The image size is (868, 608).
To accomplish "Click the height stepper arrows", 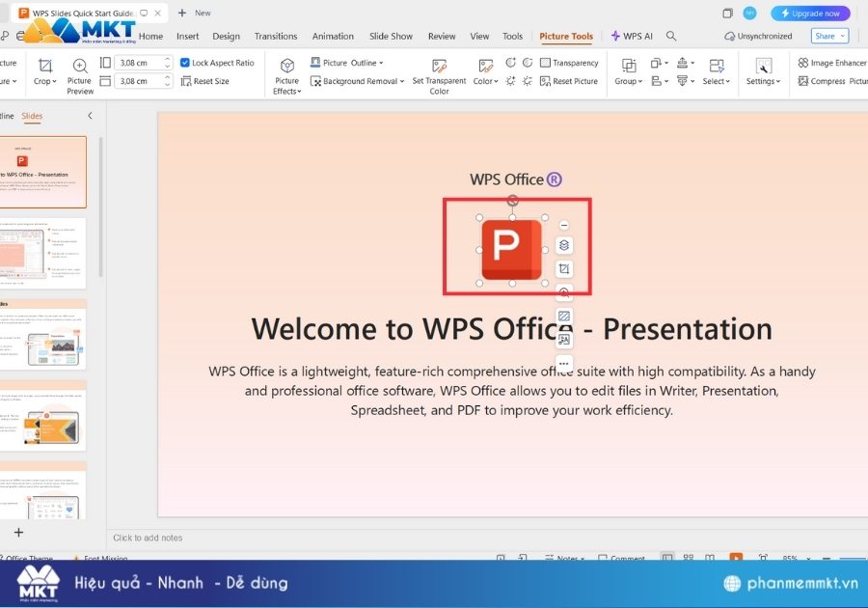I will click(168, 63).
